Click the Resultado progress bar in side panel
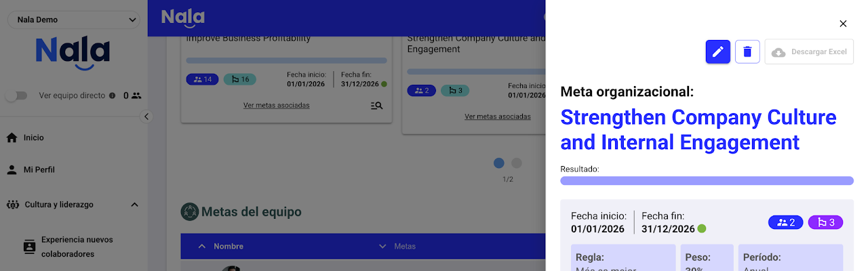The image size is (868, 271). (x=707, y=181)
